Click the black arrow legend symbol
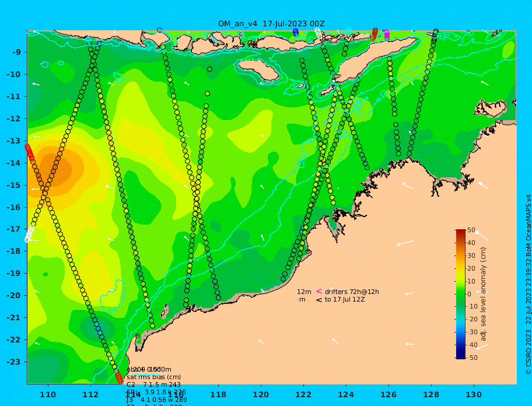The height and width of the screenshot is (406, 532). pos(319,300)
